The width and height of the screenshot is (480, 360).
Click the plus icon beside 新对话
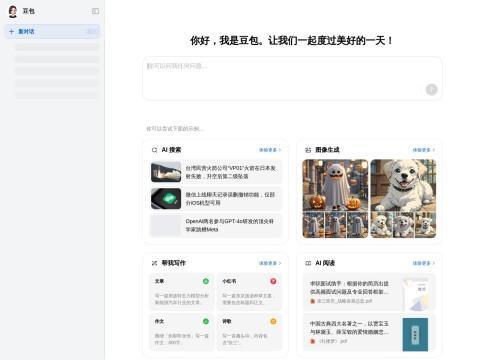pos(11,31)
